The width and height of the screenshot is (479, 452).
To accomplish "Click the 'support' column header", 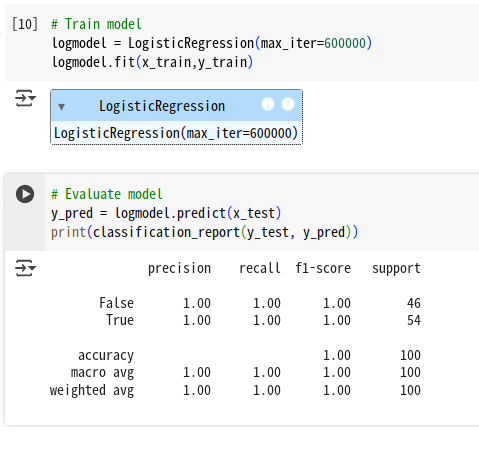I will (x=396, y=268).
